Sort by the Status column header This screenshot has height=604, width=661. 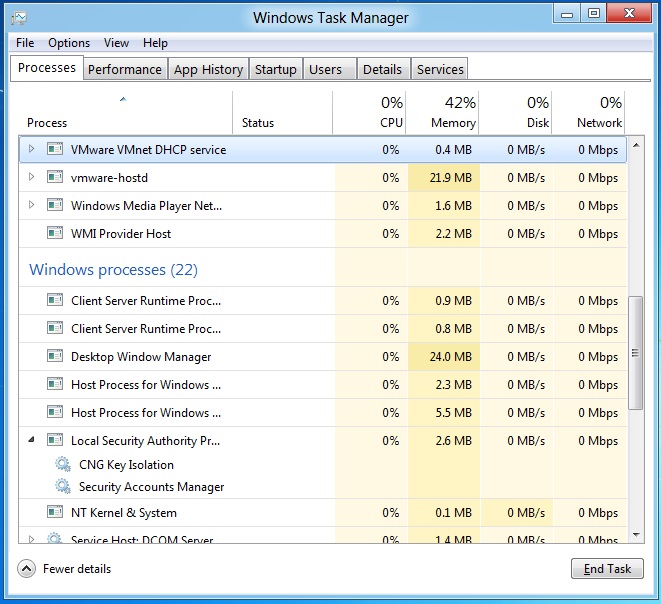(282, 113)
